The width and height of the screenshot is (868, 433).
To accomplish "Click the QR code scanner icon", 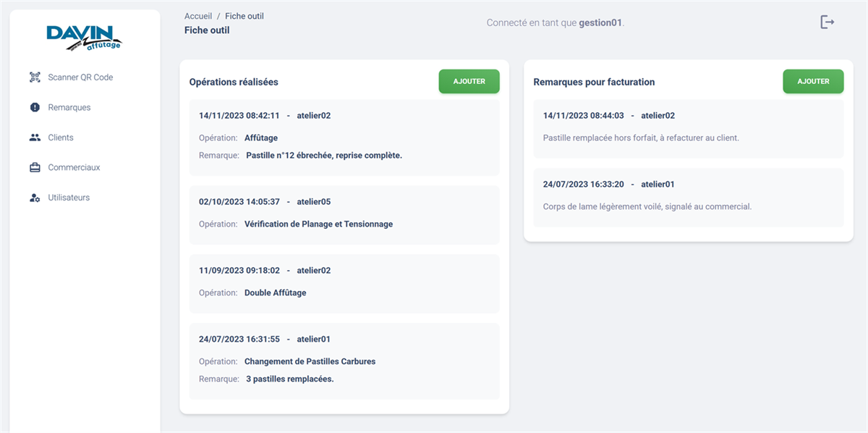I will pyautogui.click(x=35, y=77).
